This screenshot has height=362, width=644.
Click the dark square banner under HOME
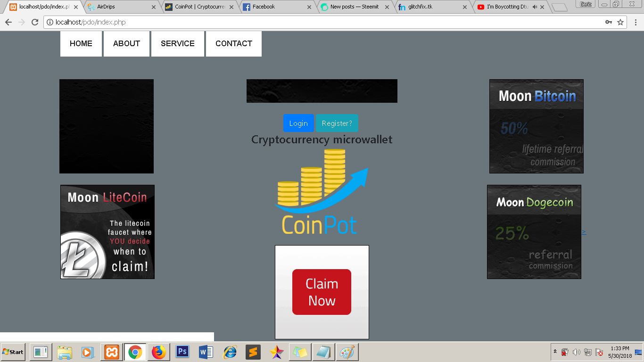click(107, 126)
